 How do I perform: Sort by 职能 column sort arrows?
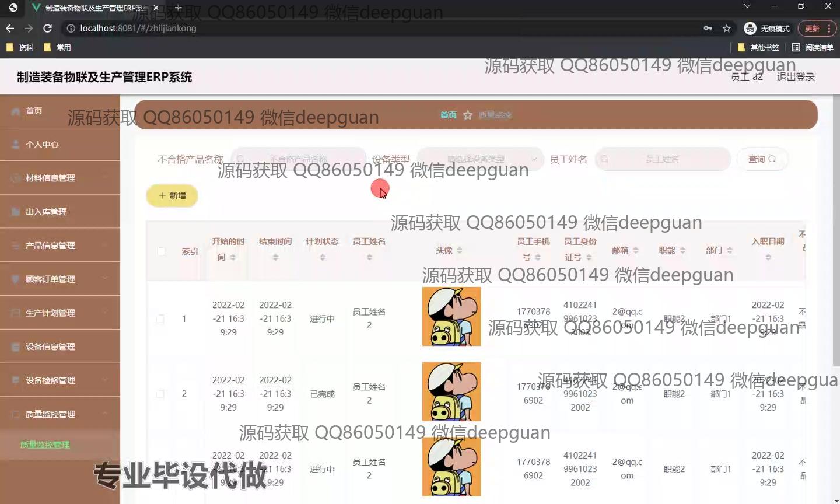tap(682, 250)
